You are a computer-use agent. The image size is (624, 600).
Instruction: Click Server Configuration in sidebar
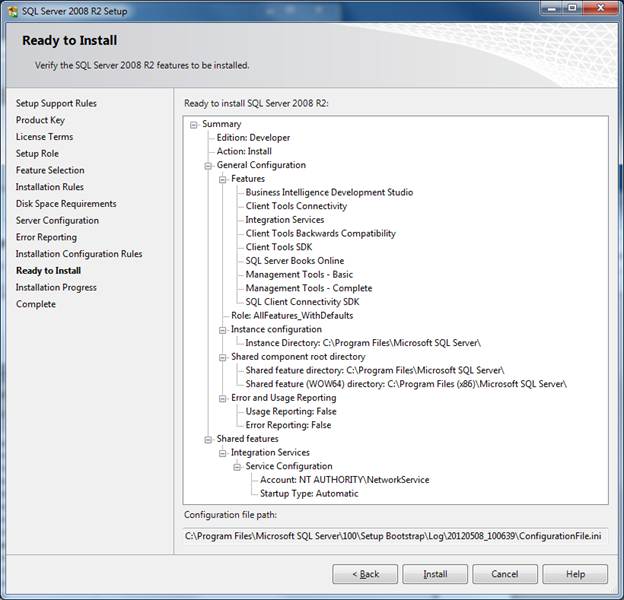tap(57, 220)
